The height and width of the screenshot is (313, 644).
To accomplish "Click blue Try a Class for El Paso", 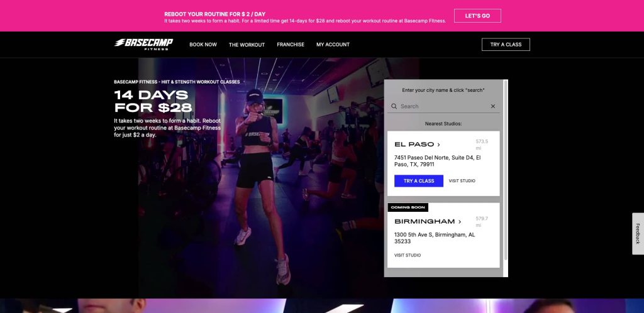I will tap(418, 181).
